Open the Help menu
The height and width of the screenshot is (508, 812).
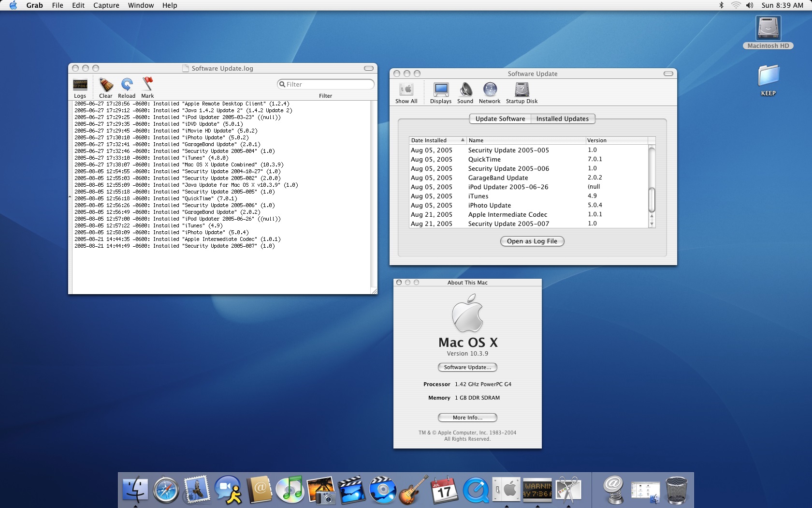coord(170,5)
